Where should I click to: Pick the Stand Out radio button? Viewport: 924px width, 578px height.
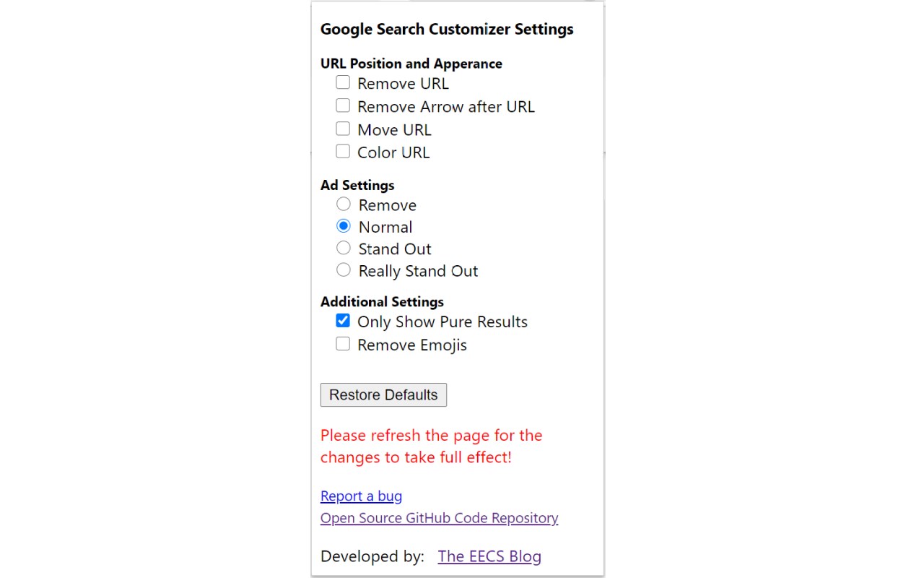(344, 249)
